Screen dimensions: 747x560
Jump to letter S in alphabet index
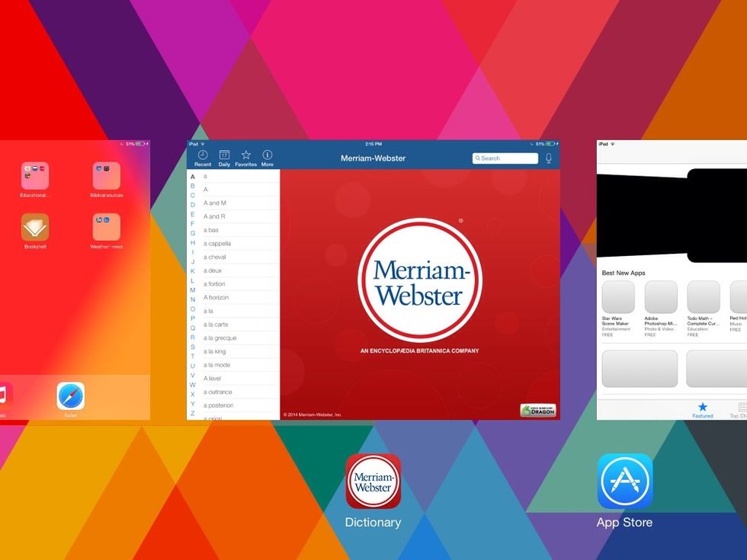(x=192, y=347)
